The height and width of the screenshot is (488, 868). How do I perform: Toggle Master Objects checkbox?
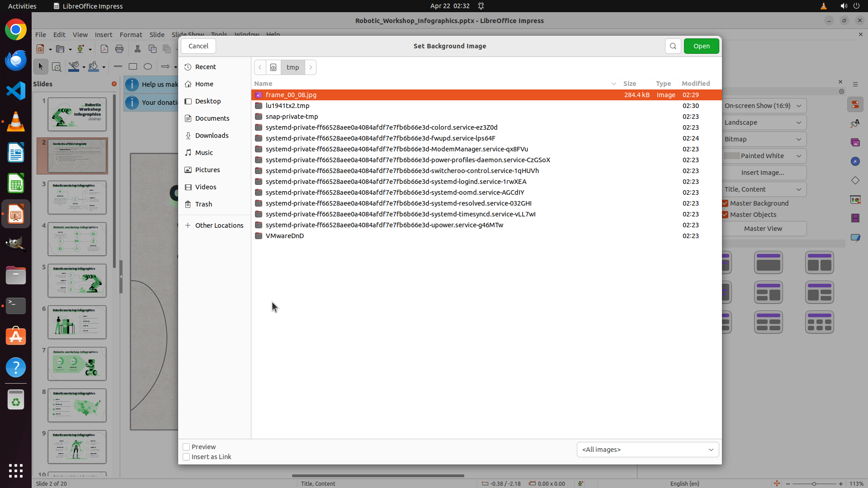pyautogui.click(x=725, y=215)
